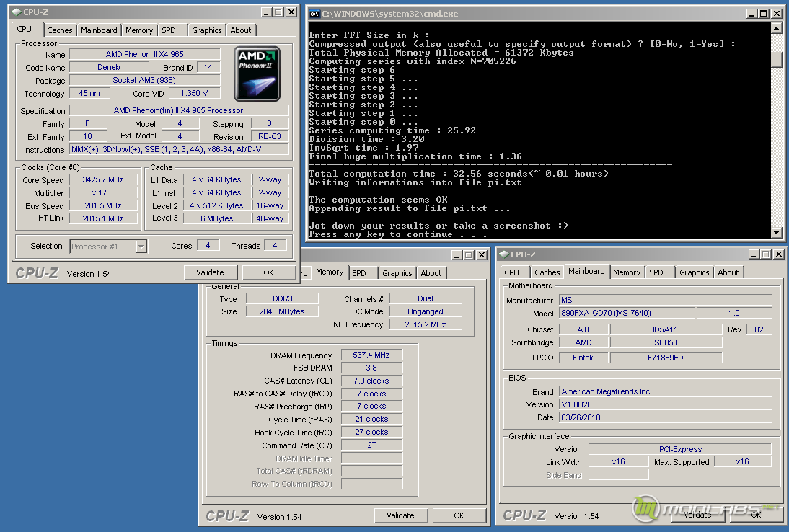
Task: Select the active Mainboard tab in right window
Action: click(587, 272)
